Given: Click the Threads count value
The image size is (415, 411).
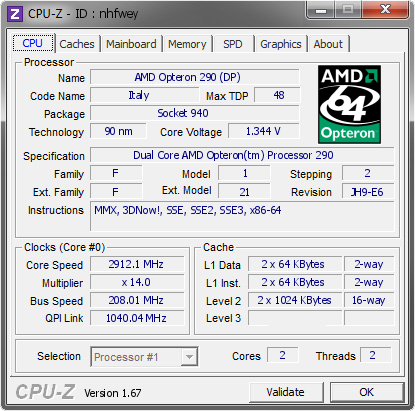Looking at the screenshot, I should pyautogui.click(x=375, y=355).
